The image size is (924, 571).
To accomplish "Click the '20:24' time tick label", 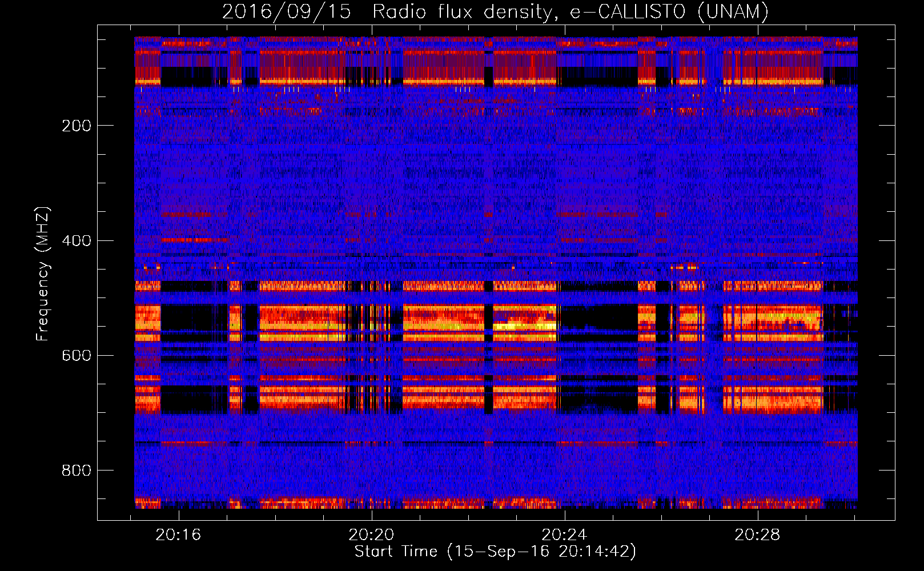I will 565,535.
